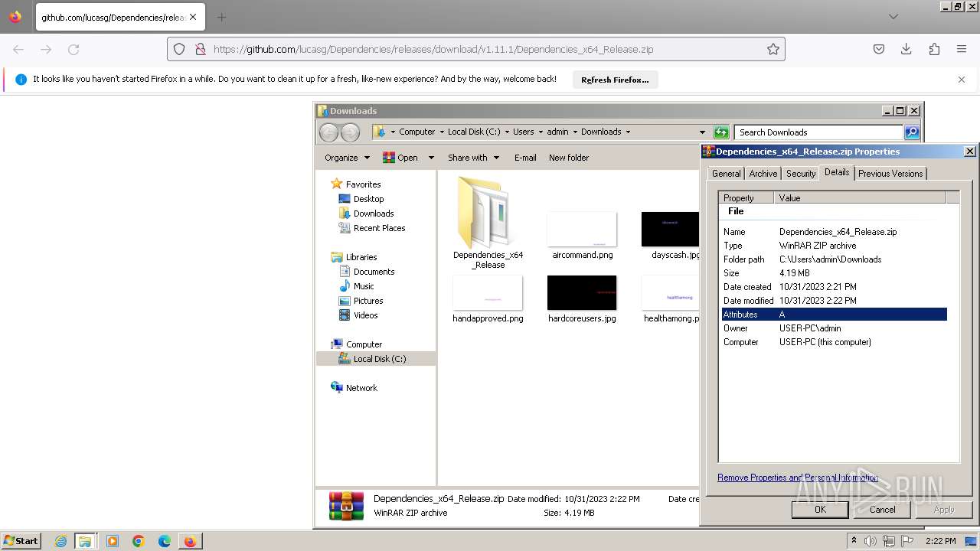Switch to General tab in Properties
This screenshot has width=980, height=551.
(726, 174)
